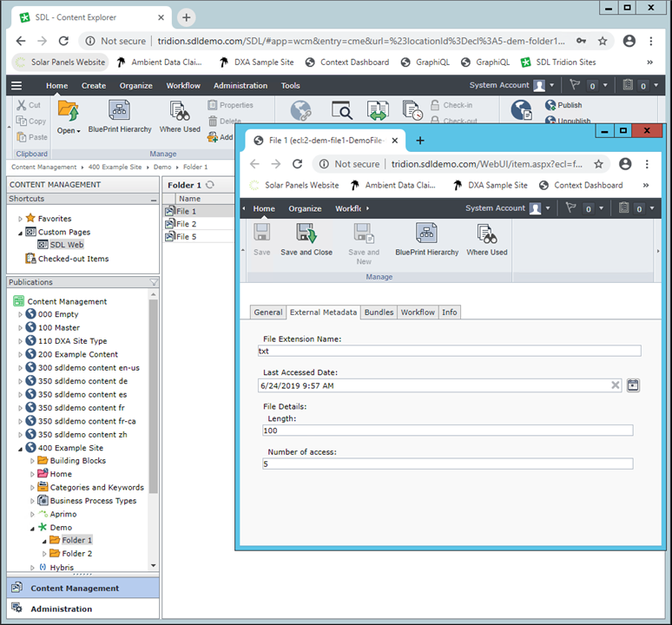Click the globe with link ribbon icon

301,110
